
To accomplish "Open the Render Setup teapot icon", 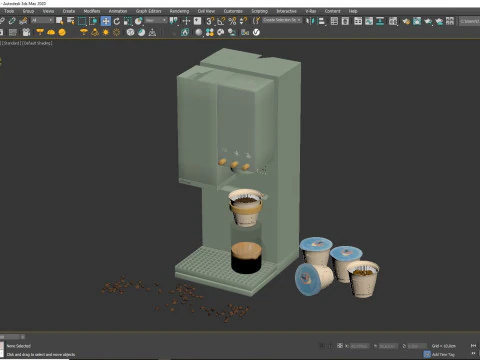I will click(406, 21).
